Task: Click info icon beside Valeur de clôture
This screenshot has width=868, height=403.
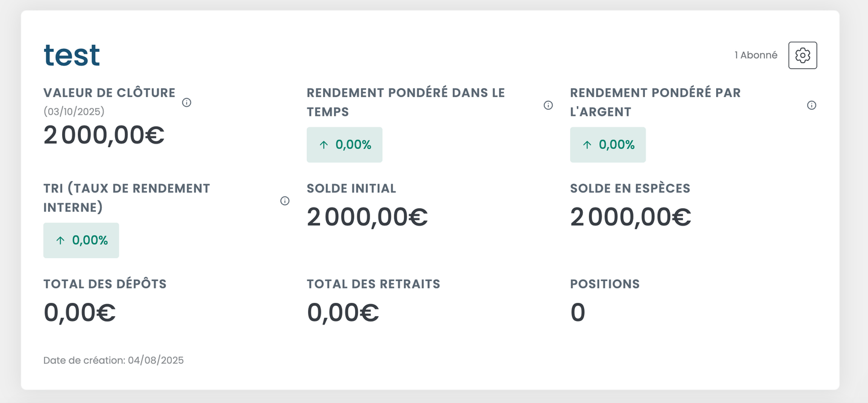Action: click(187, 103)
